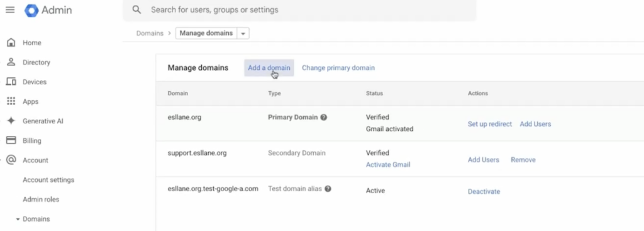Viewport: 644px width, 231px height.
Task: Click Verified status in support.esllane.org row
Action: [377, 153]
